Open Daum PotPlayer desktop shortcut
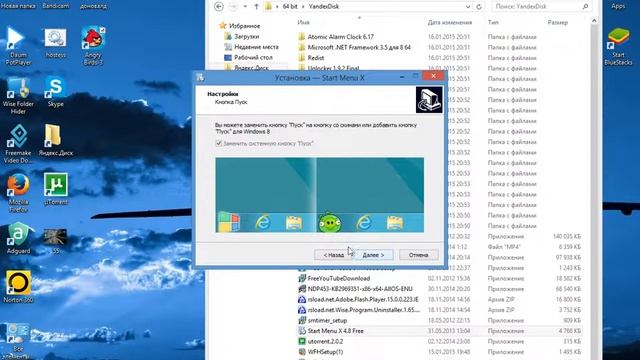This screenshot has height=360, width=640. click(18, 46)
